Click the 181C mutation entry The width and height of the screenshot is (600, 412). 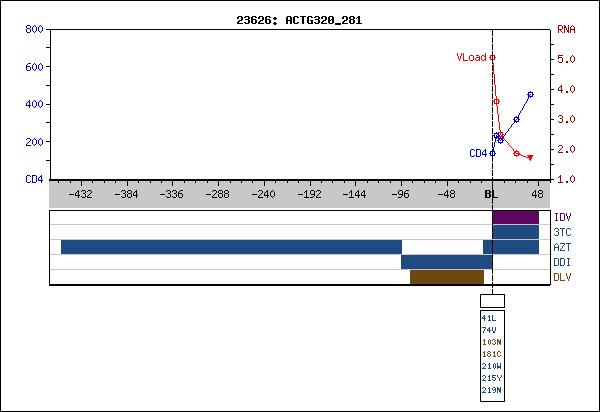pos(491,353)
